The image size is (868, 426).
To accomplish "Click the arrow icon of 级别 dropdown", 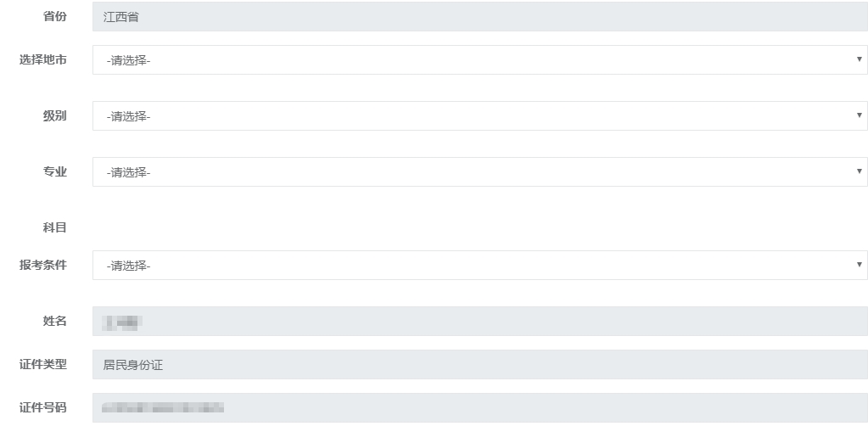I will pos(860,116).
